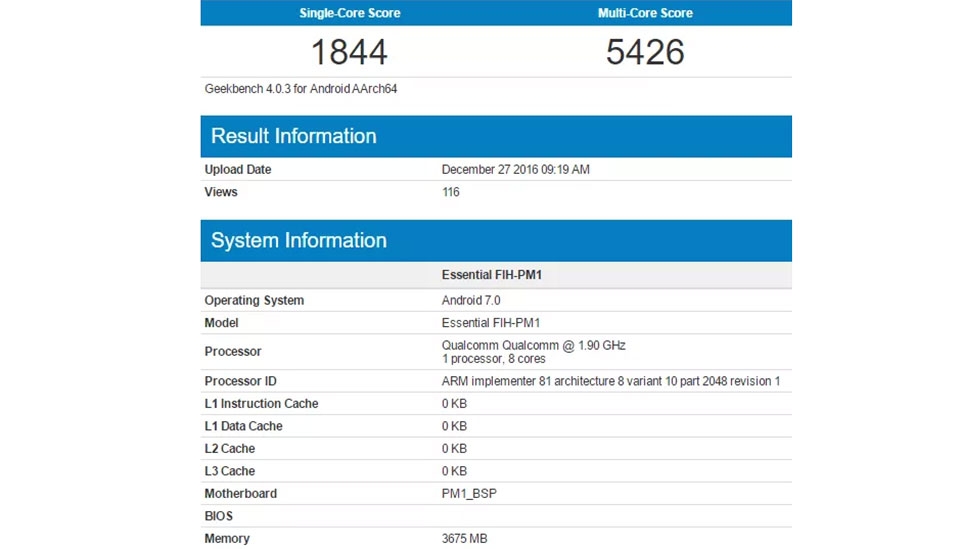Click the Memory label

tap(227, 539)
